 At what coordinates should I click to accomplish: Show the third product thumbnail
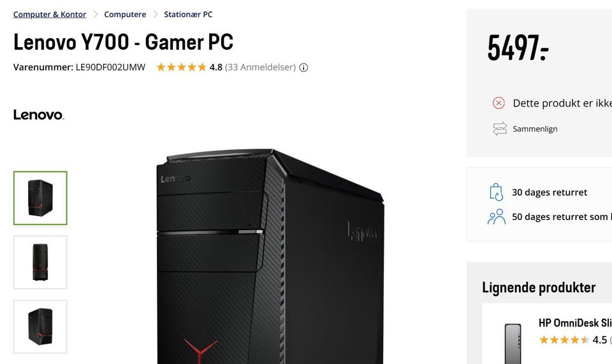40,326
